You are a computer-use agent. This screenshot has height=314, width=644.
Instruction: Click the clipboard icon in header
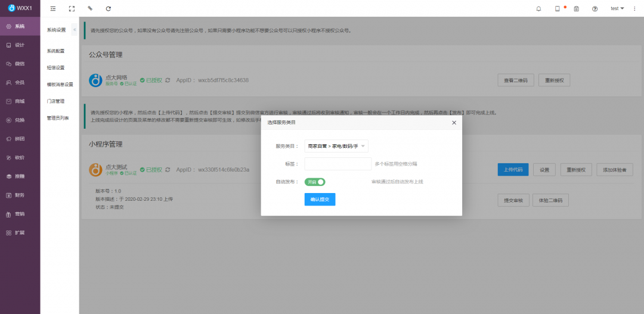(576, 8)
